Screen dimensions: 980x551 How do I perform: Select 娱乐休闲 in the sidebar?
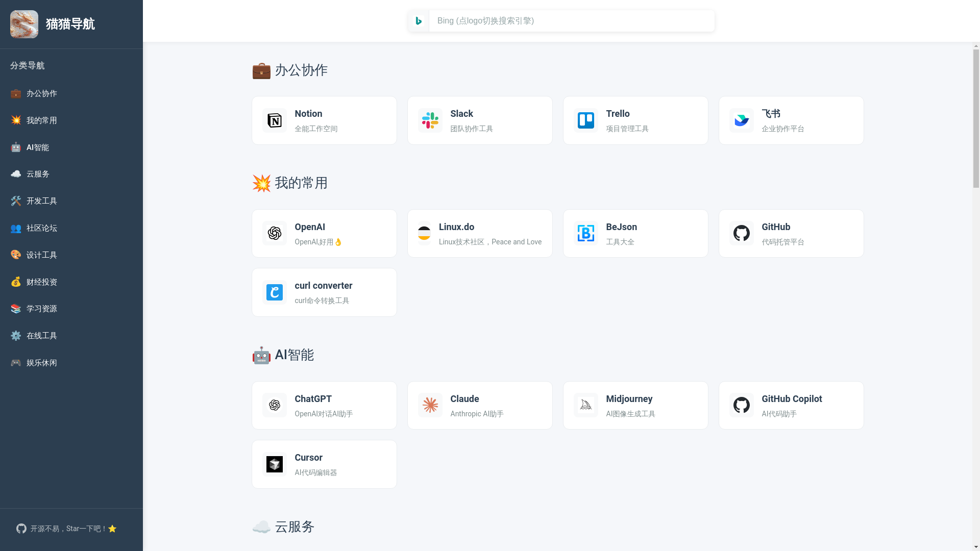[x=71, y=363]
